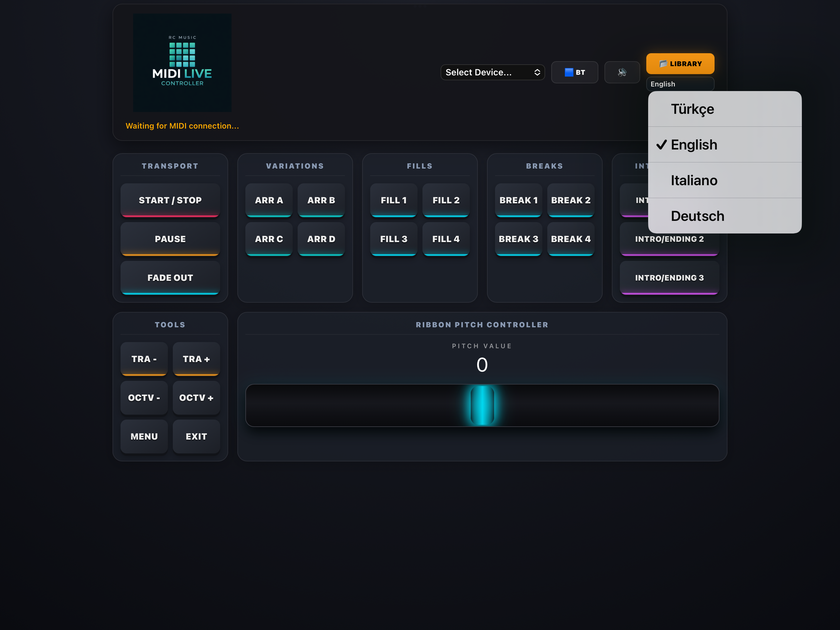Select variation ARR B
The height and width of the screenshot is (630, 840).
click(321, 200)
